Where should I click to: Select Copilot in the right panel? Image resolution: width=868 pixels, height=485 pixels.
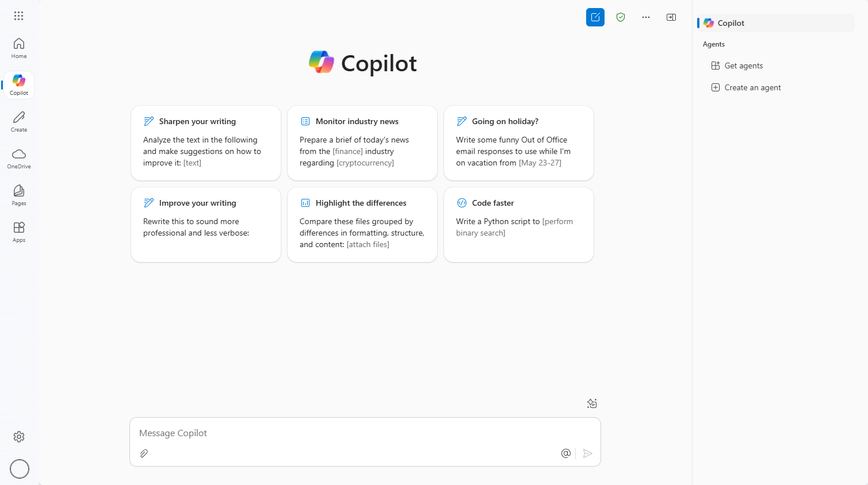[731, 23]
